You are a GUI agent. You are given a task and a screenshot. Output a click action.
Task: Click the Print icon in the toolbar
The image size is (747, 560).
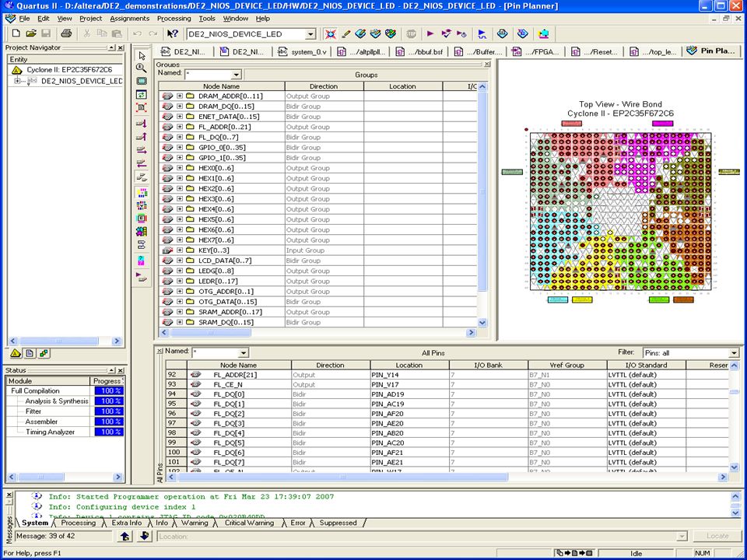point(66,33)
